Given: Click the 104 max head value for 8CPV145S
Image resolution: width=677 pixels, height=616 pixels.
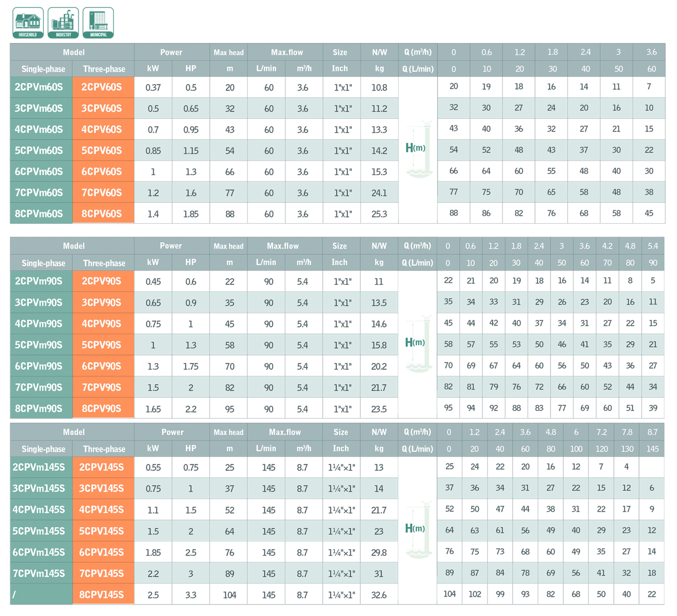Looking at the screenshot, I should coord(229,595).
